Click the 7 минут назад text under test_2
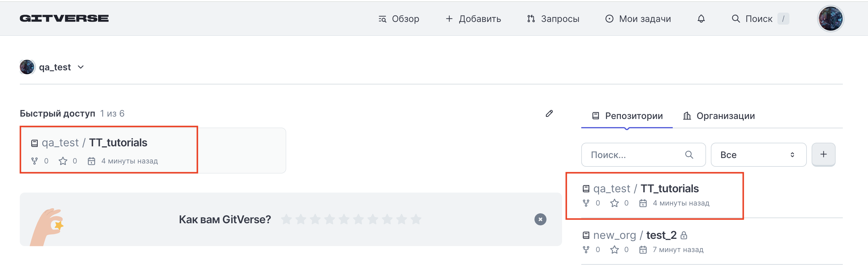The height and width of the screenshot is (265, 868). pos(678,249)
